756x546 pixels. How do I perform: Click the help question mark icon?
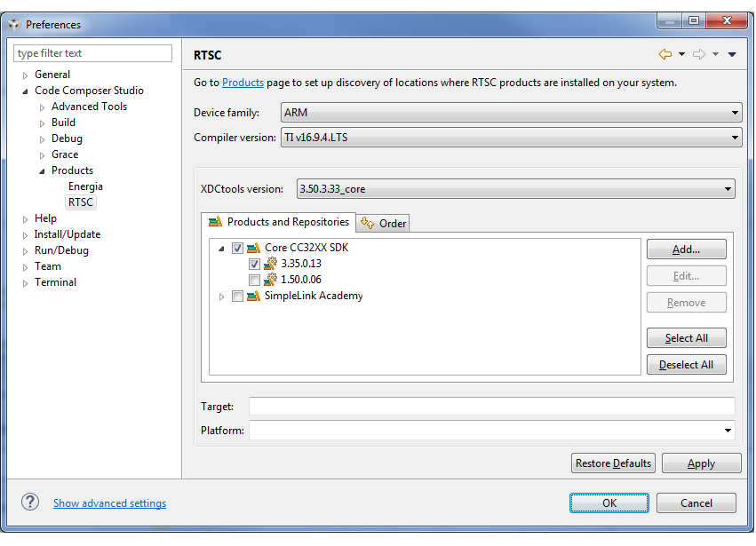[x=30, y=502]
